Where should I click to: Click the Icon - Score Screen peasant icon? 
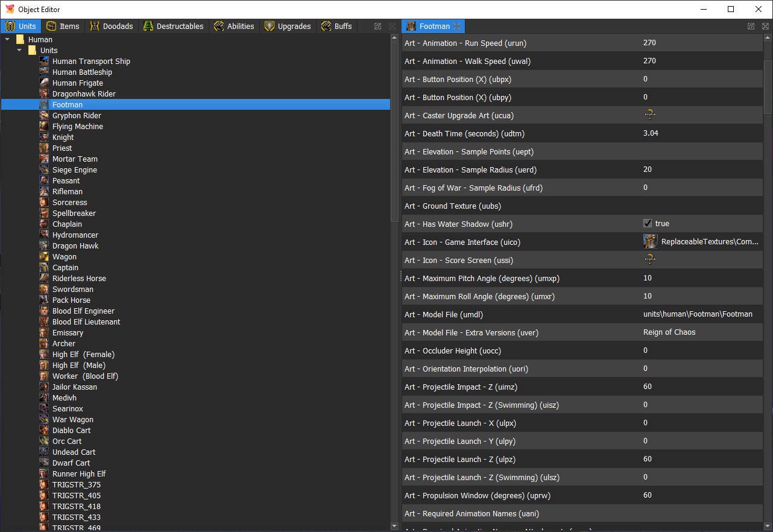click(649, 259)
